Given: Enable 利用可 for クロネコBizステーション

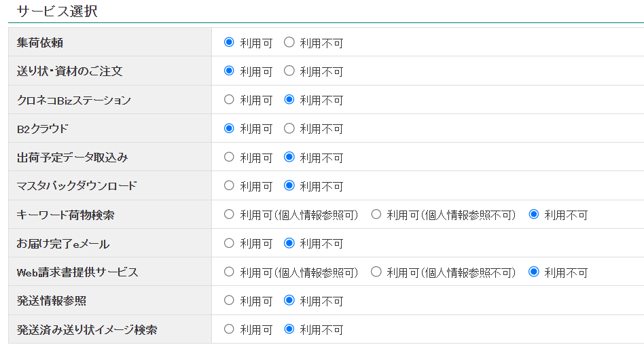Looking at the screenshot, I should (229, 100).
